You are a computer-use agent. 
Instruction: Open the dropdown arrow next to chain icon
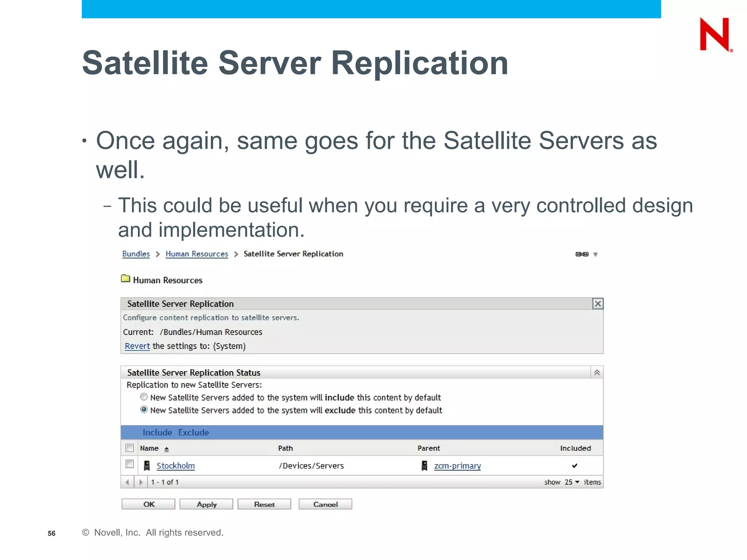[x=595, y=254]
